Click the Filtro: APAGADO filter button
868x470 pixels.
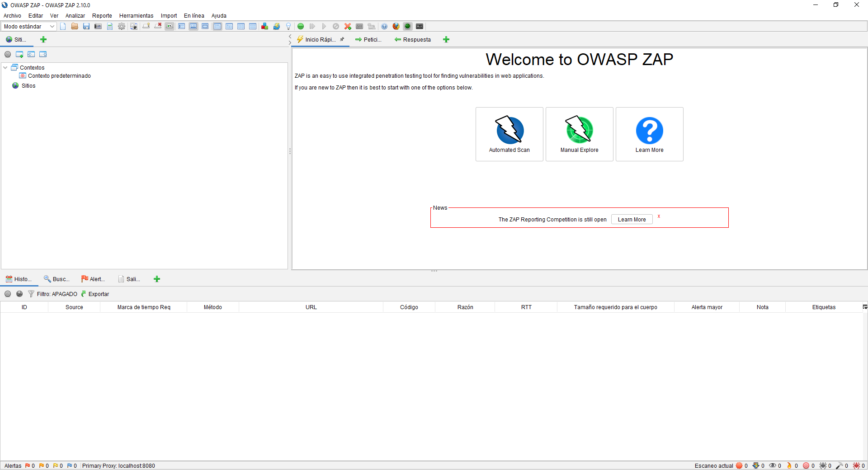[53, 294]
